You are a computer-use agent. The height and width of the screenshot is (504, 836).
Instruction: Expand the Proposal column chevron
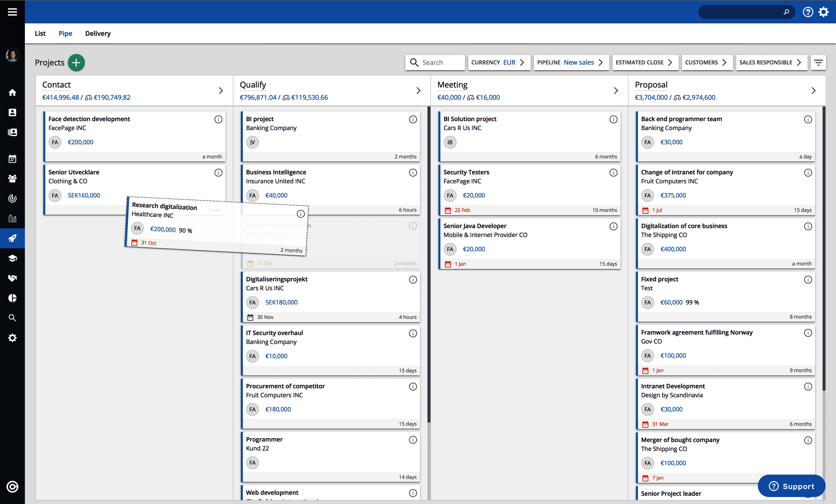[813, 91]
